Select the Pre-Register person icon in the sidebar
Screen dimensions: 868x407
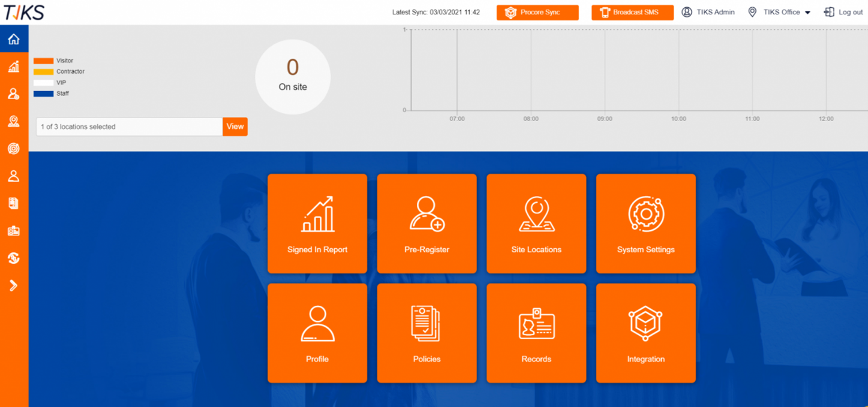(x=13, y=94)
